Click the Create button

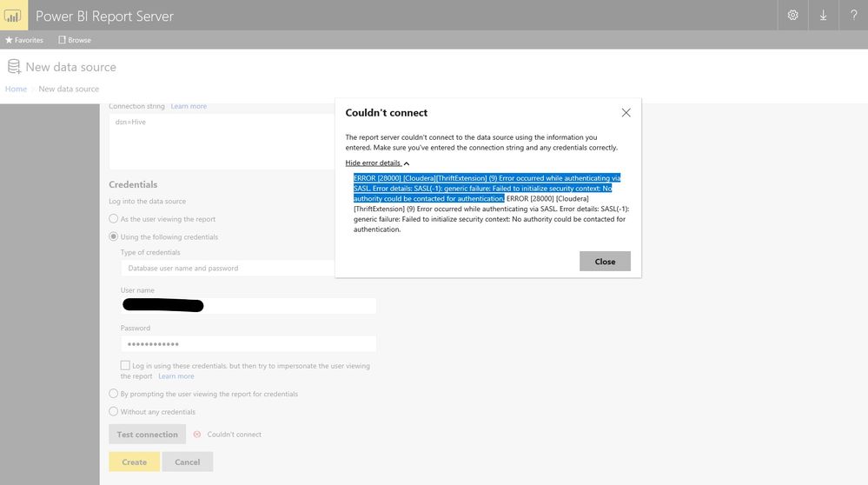pos(135,462)
